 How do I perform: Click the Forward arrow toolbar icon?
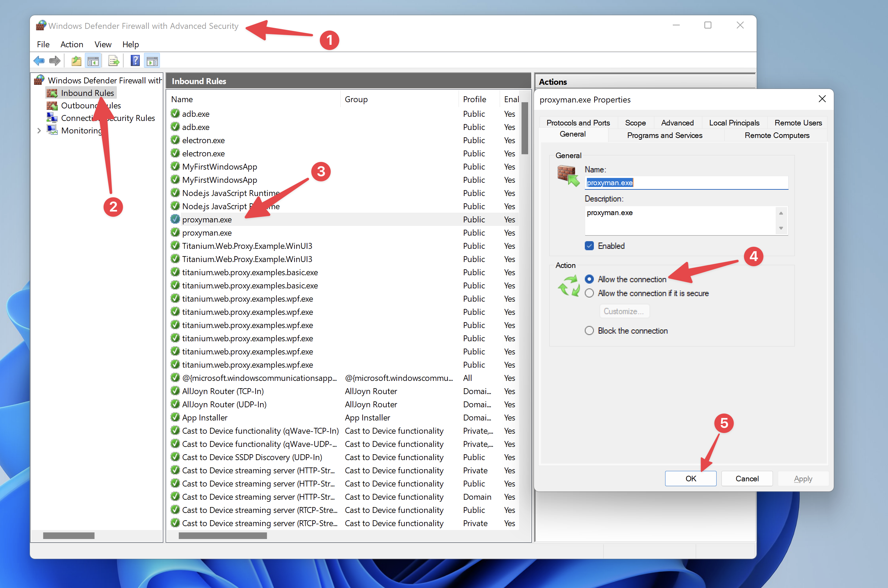click(x=55, y=60)
